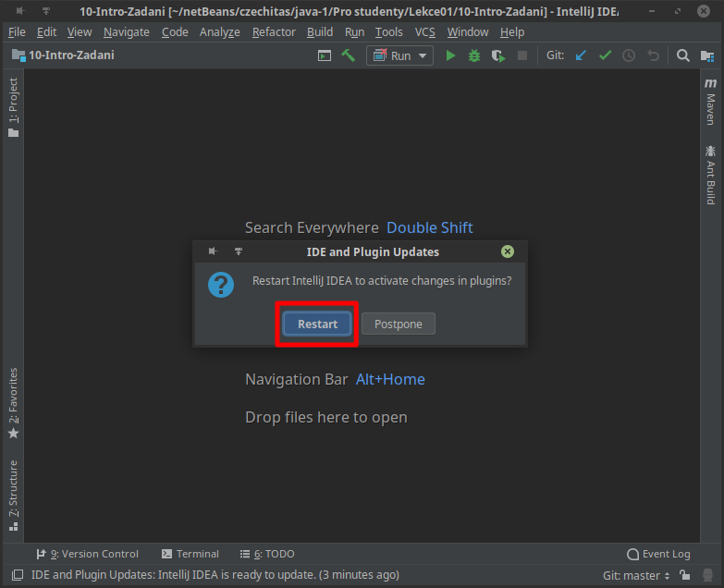Click the Git Update Project arrow
This screenshot has height=588, width=724.
coord(581,55)
